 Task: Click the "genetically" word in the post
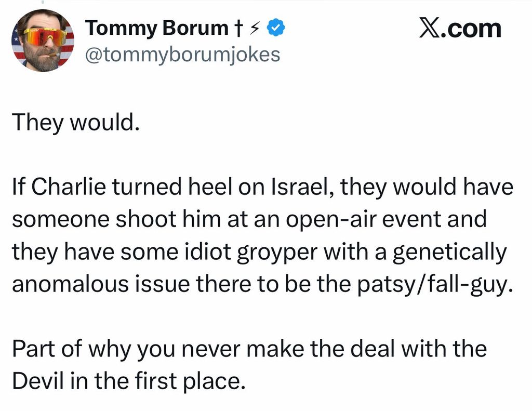450,253
